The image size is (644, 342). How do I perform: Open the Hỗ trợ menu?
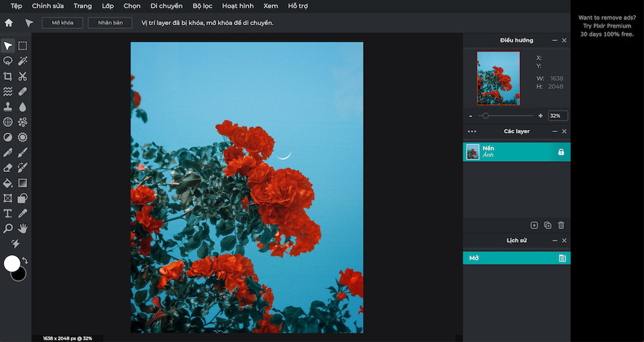tap(298, 6)
